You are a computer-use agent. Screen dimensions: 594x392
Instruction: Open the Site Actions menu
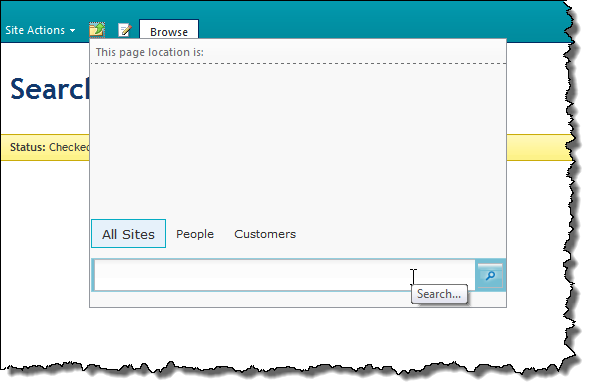click(40, 30)
